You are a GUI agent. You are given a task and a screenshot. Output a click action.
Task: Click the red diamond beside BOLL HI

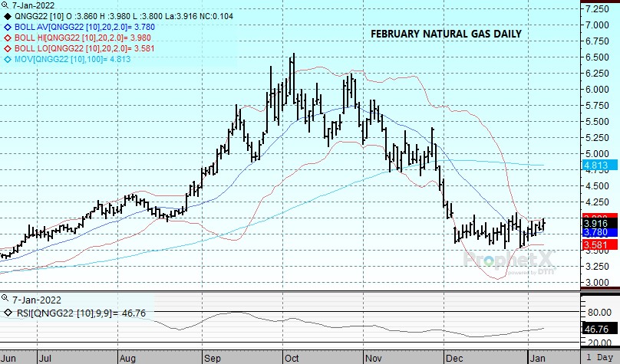click(x=7, y=37)
